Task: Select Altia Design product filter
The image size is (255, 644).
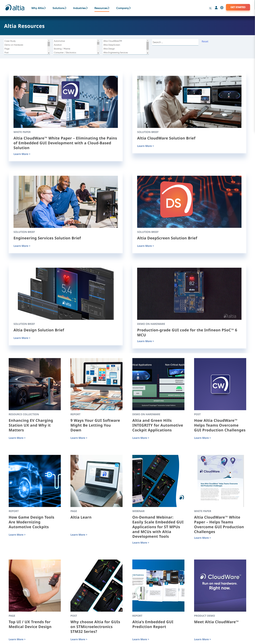Action: point(124,49)
